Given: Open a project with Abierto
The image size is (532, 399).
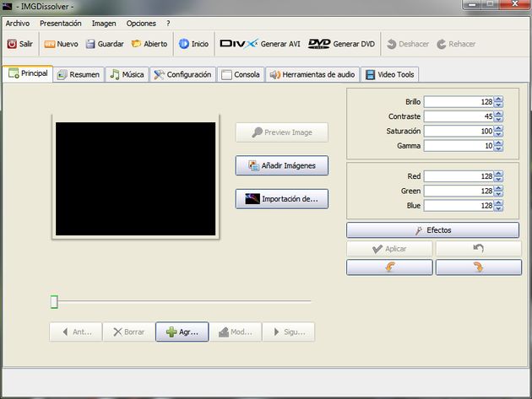Looking at the screenshot, I should 149,44.
